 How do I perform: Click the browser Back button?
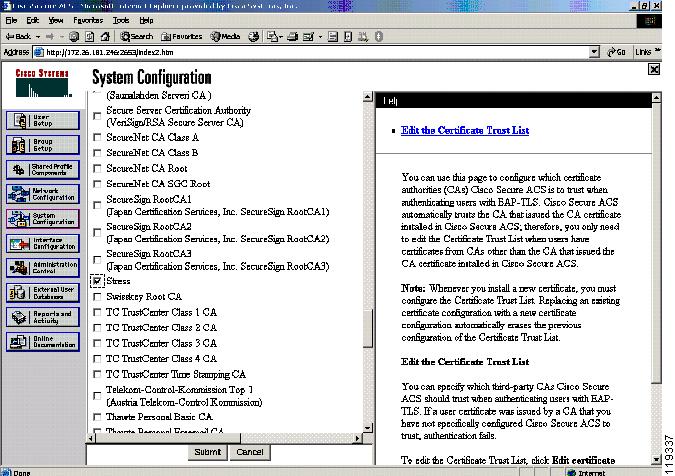pyautogui.click(x=18, y=37)
